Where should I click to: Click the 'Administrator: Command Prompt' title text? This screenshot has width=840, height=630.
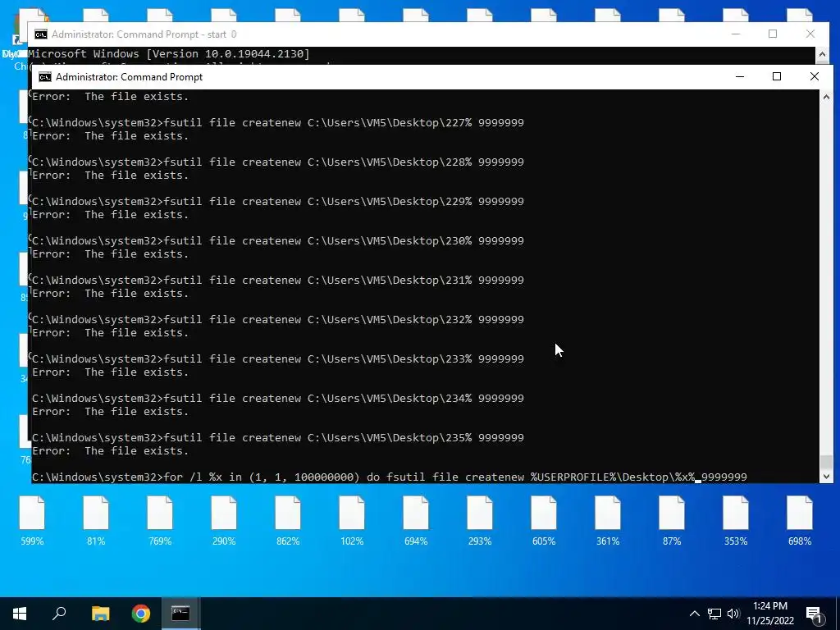129,77
